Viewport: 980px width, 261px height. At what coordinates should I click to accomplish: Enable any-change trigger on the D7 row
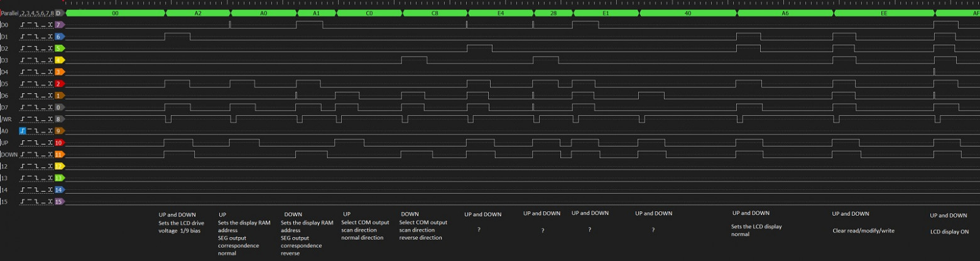pyautogui.click(x=50, y=107)
